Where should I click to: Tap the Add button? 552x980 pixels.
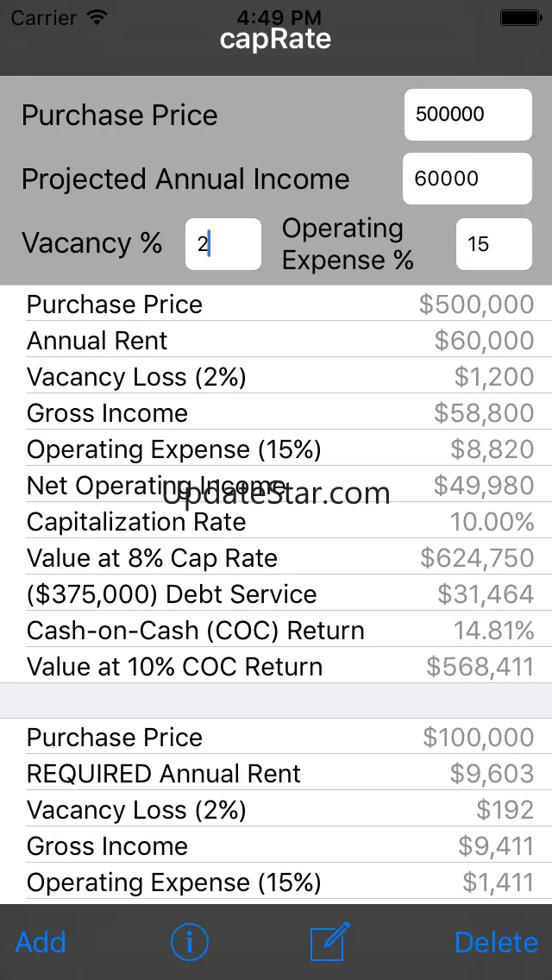pos(41,942)
